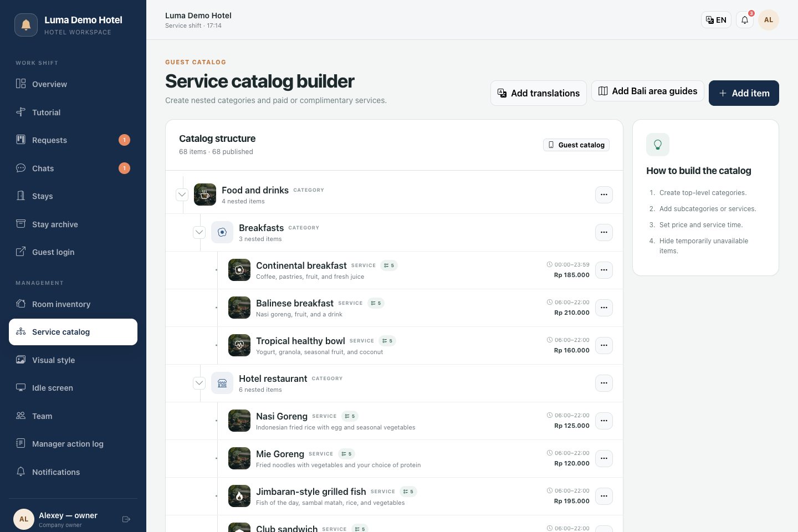Open the notifications bell in header
The height and width of the screenshot is (532, 798).
(745, 20)
